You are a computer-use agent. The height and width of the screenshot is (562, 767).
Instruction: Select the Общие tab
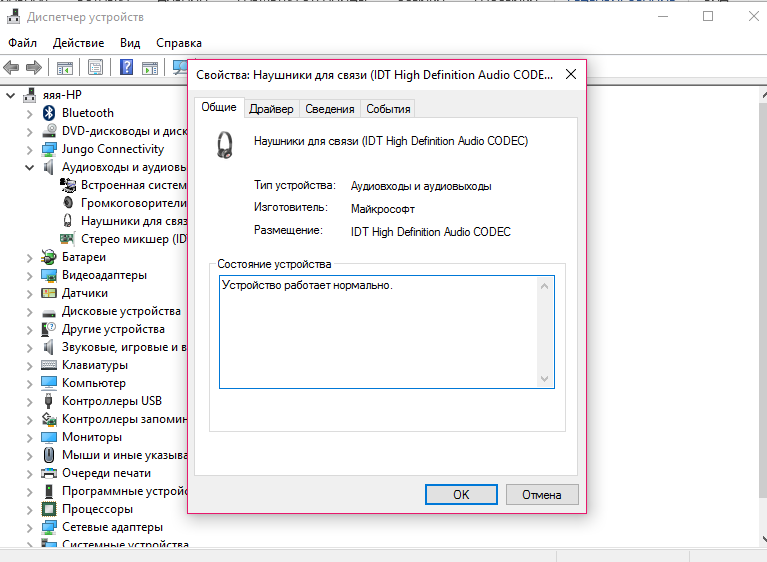219,107
